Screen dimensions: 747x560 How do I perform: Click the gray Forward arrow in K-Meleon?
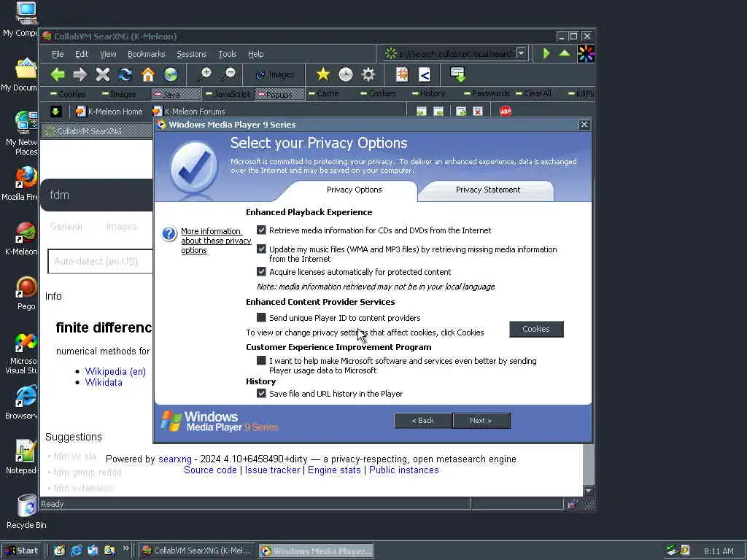pyautogui.click(x=80, y=74)
